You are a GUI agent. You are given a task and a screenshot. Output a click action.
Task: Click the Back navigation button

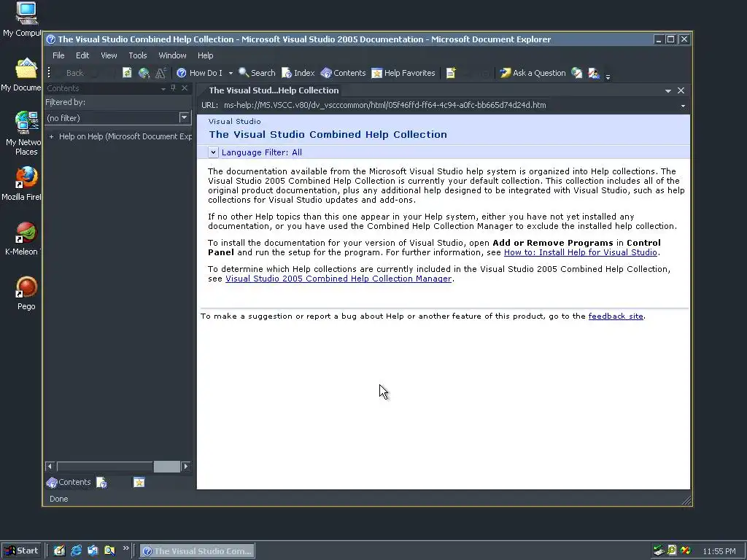(x=69, y=73)
